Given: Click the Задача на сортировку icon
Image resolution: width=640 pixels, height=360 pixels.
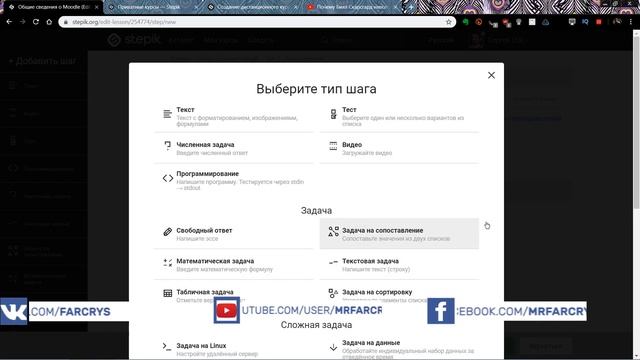Looking at the screenshot, I should [x=333, y=293].
